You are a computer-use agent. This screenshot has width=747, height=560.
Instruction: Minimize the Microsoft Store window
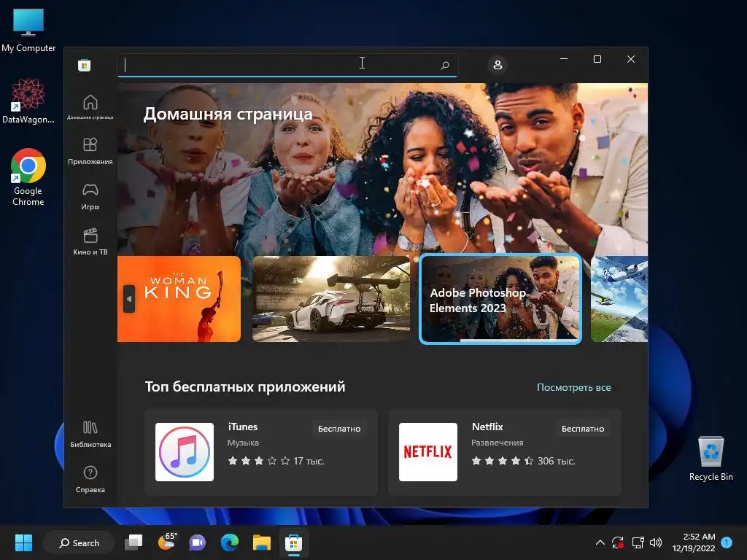[x=564, y=59]
